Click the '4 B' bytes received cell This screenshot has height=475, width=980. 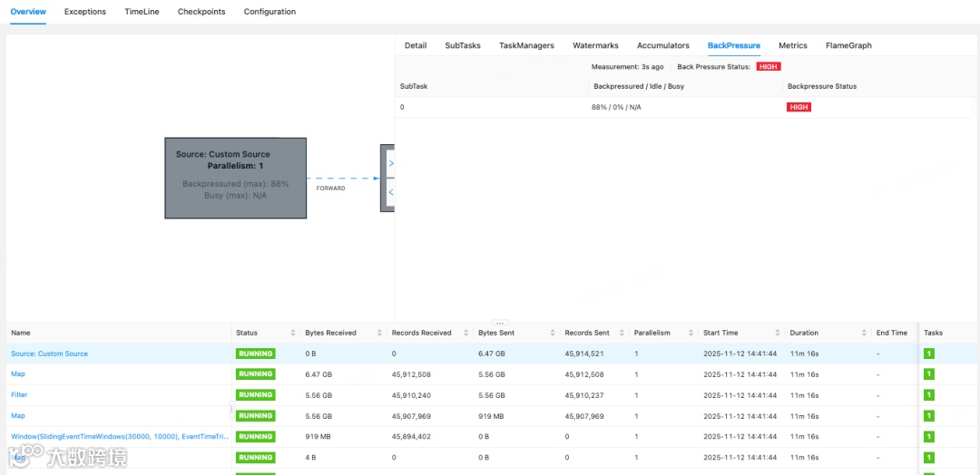coord(310,458)
